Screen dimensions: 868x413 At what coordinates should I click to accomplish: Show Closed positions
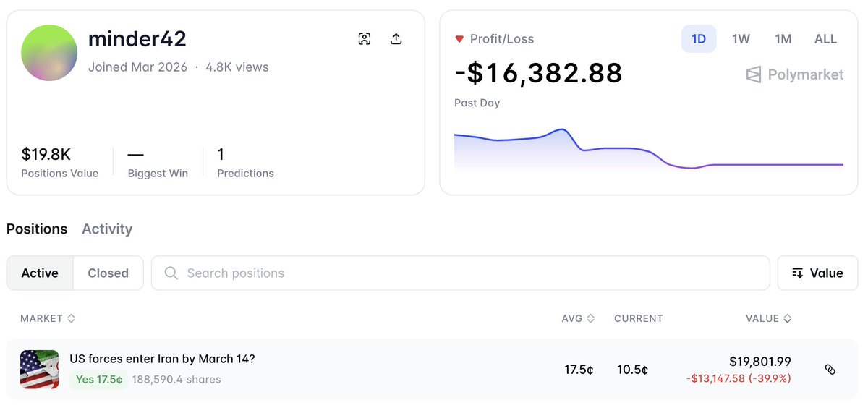click(x=108, y=273)
